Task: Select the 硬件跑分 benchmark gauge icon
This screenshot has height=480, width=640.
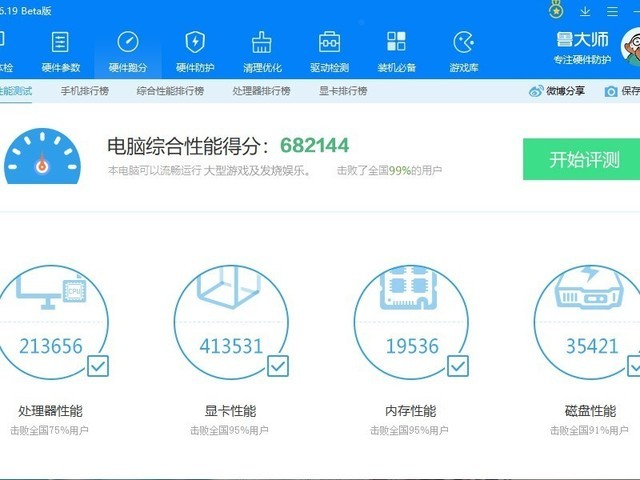Action: point(128,42)
